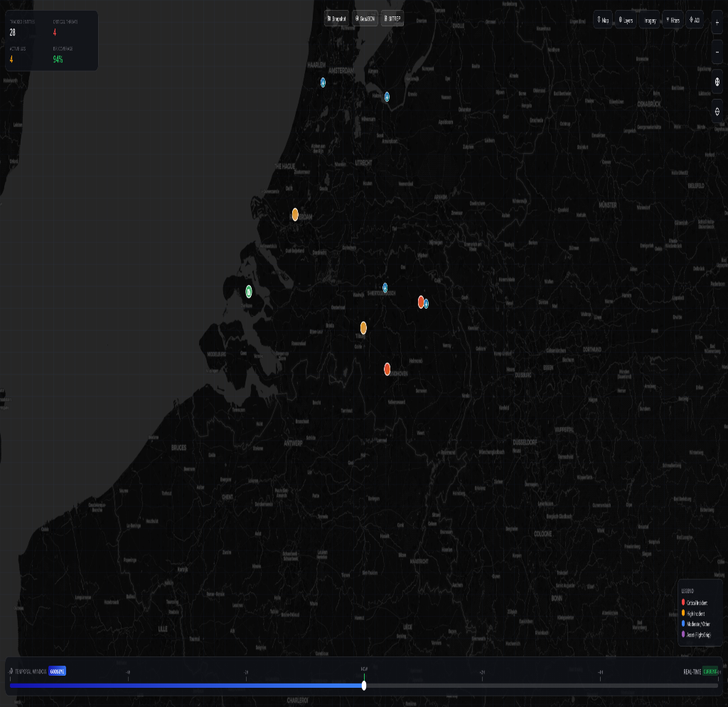
Task: Click the timeline slider handle at NOW
Action: tap(364, 686)
